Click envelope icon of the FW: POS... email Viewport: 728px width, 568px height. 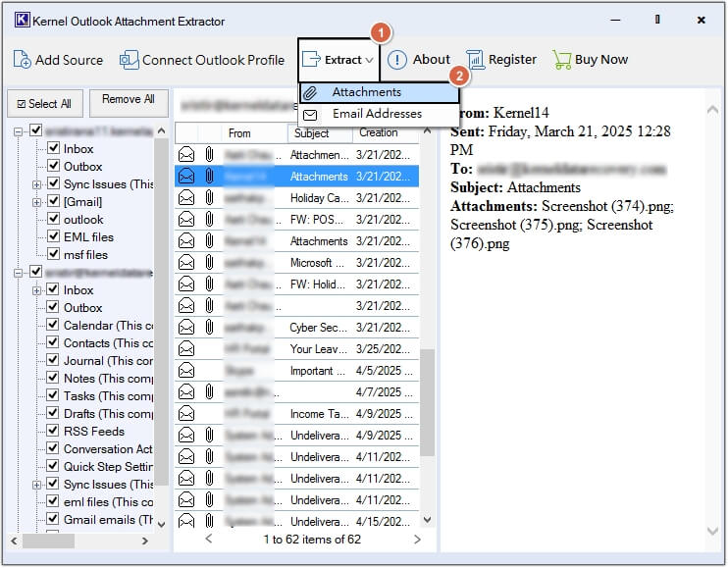pyautogui.click(x=186, y=220)
